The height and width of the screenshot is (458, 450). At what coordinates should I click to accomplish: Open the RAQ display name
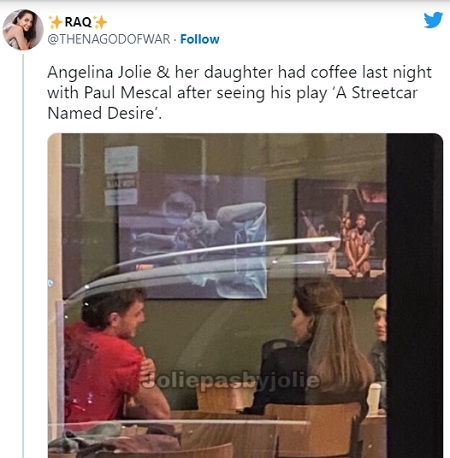(78, 22)
